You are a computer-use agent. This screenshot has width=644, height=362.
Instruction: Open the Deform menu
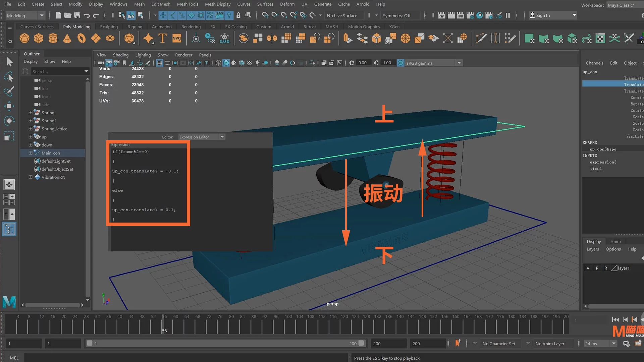click(287, 4)
